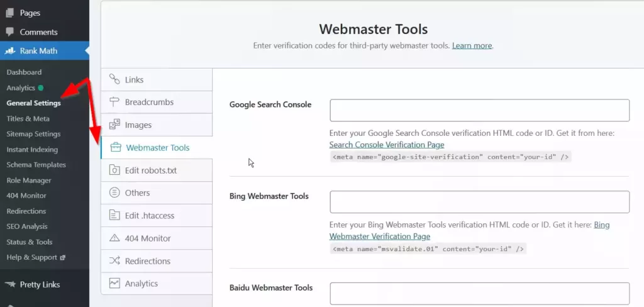Open 404 Monitor in the sidebar submenu
The image size is (644, 307).
pos(26,196)
